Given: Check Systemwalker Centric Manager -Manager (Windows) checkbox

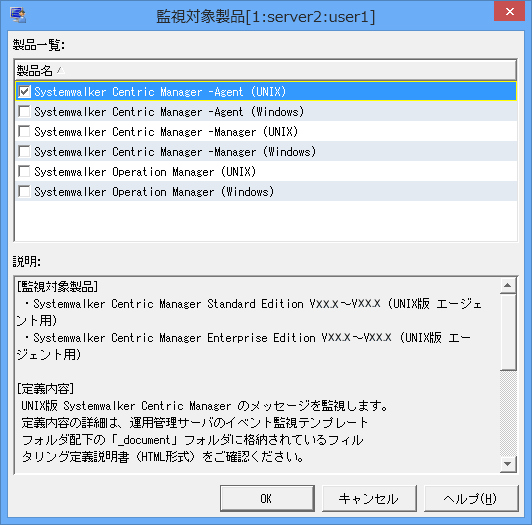Looking at the screenshot, I should pyautogui.click(x=24, y=151).
